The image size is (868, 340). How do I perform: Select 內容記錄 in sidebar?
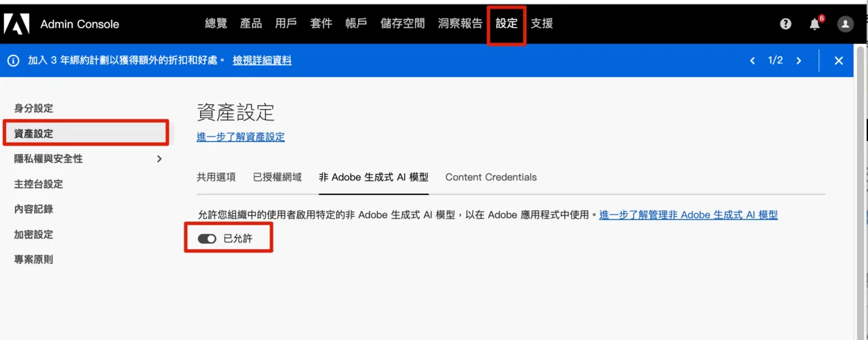coord(34,209)
